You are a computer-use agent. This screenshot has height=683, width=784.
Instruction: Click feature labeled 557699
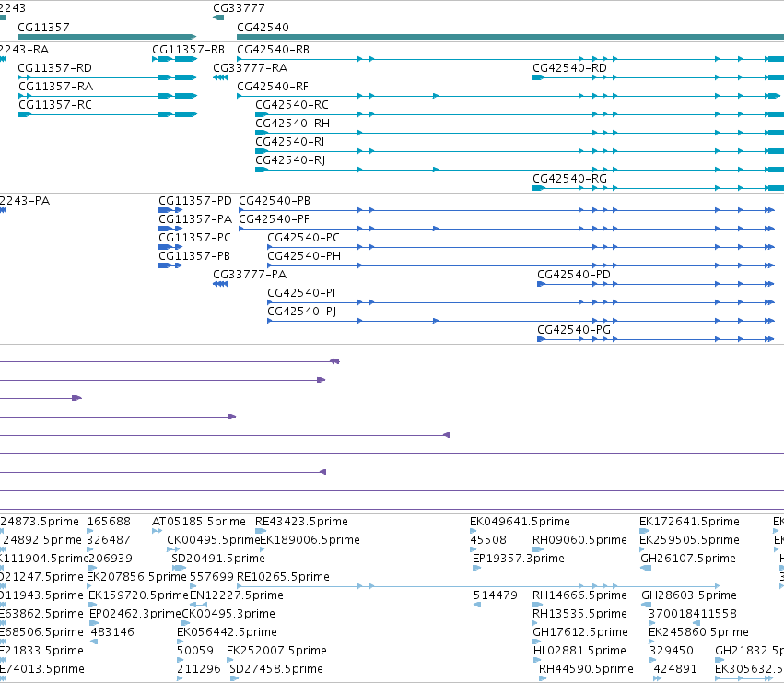click(x=212, y=577)
